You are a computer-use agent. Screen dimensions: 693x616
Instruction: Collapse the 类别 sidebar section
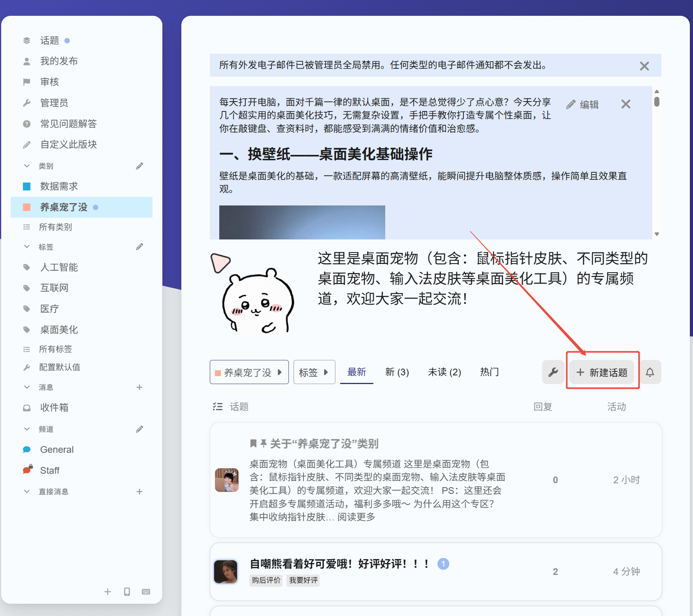point(27,166)
